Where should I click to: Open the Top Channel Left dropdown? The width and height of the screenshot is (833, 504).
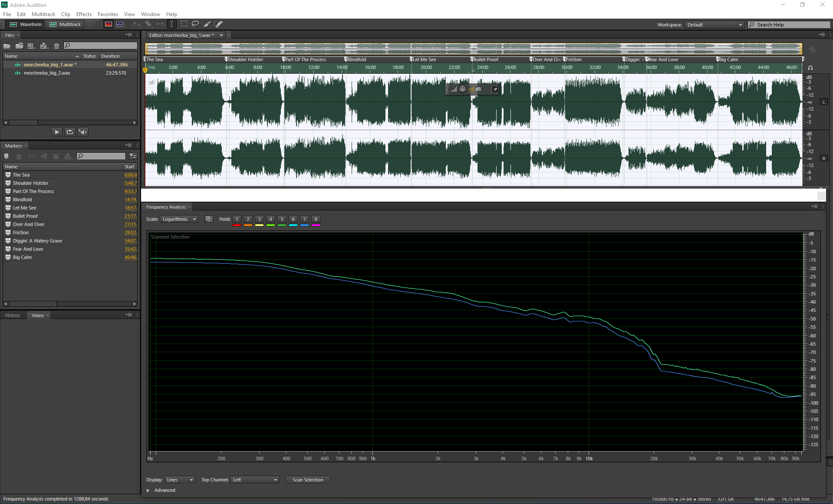254,480
